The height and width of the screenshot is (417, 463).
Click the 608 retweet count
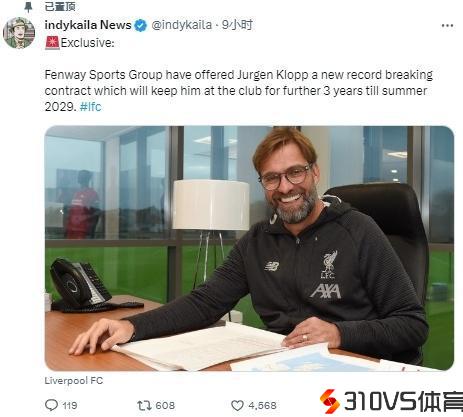pos(165,405)
